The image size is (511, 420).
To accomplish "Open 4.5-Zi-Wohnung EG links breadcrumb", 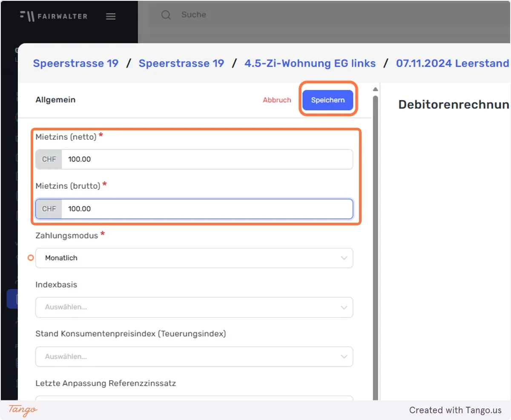I will 310,63.
